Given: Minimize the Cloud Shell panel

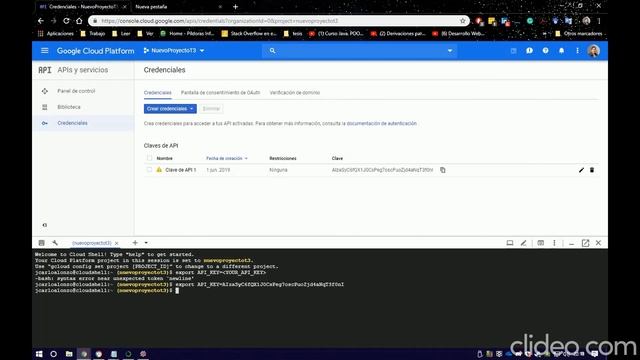Looking at the screenshot, I should (571, 243).
